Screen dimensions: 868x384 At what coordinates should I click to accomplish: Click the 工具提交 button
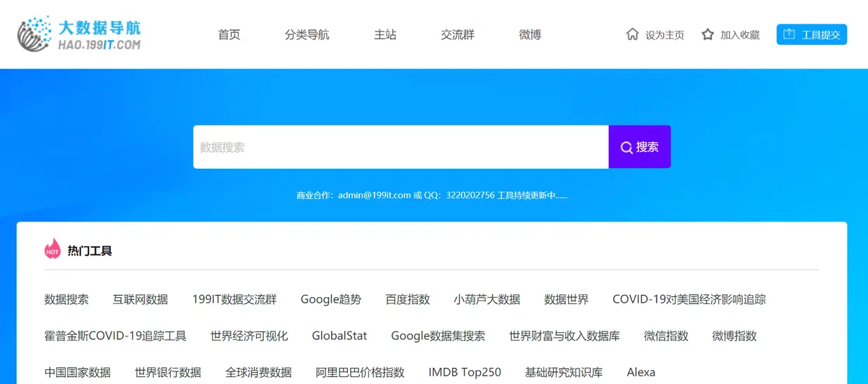click(811, 34)
